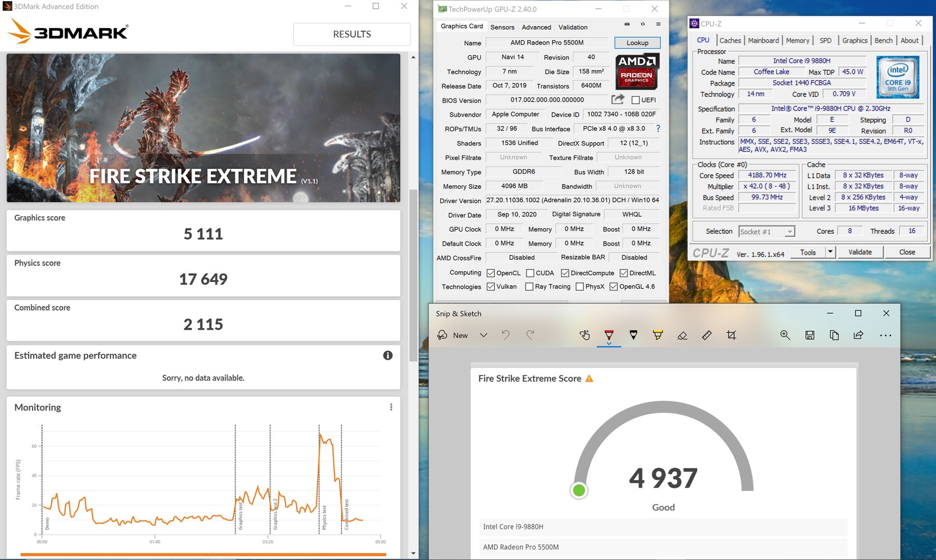
Task: Toggle DirectCompute checkbox in GPU-Z
Action: [x=565, y=273]
